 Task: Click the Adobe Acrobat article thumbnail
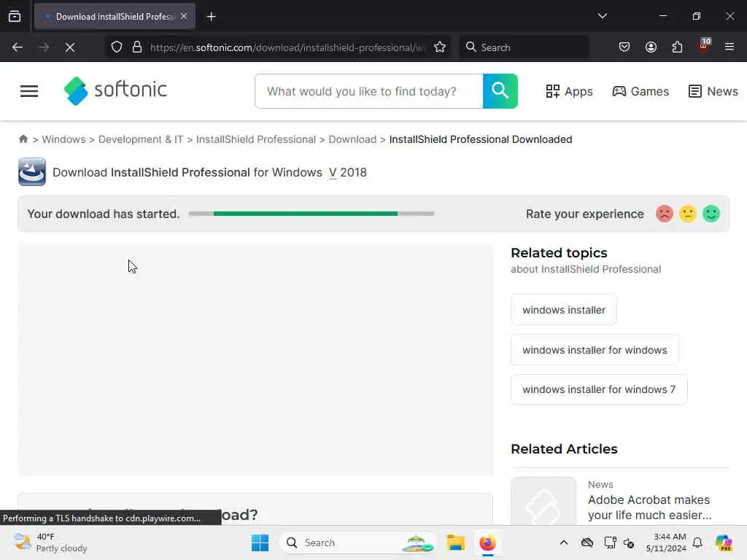543,501
